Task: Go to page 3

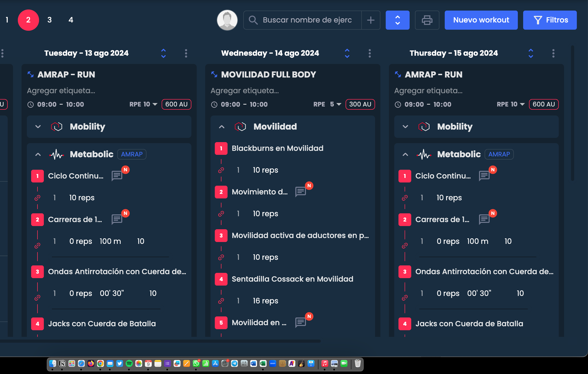Action: (50, 20)
